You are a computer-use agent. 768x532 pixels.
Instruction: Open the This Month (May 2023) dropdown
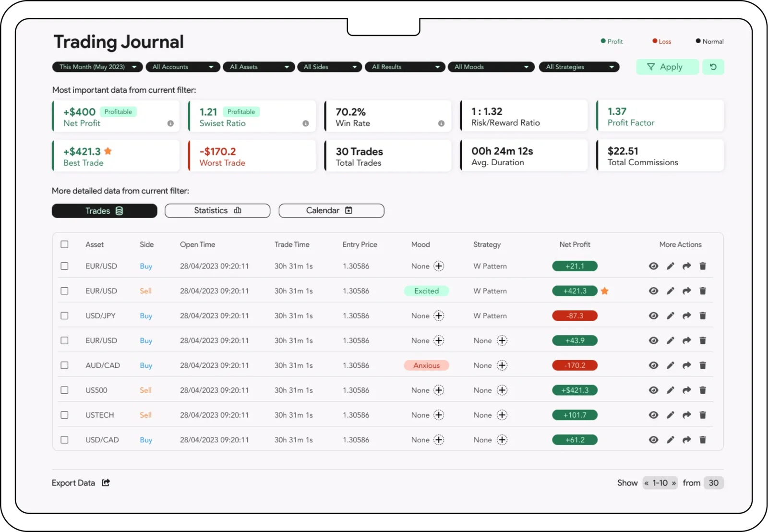97,67
